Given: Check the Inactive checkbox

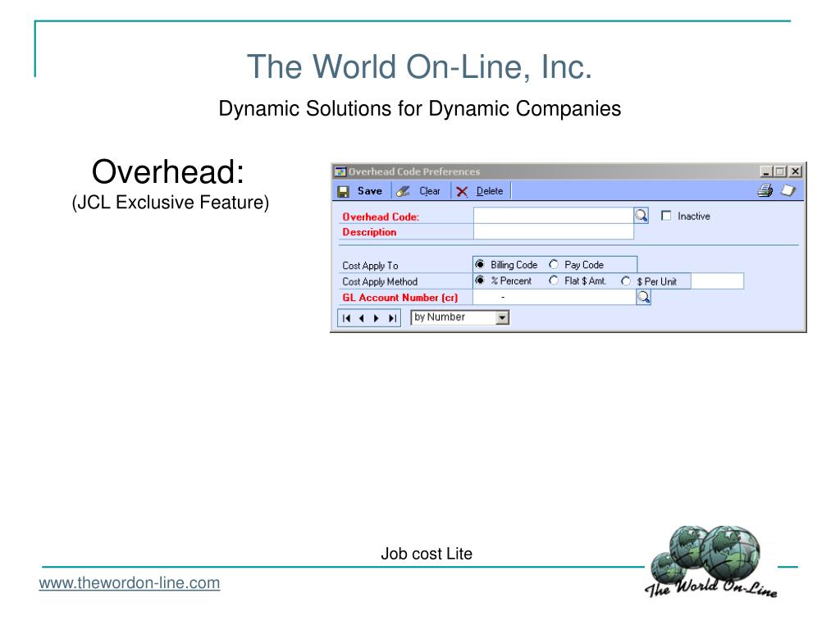Looking at the screenshot, I should click(666, 216).
